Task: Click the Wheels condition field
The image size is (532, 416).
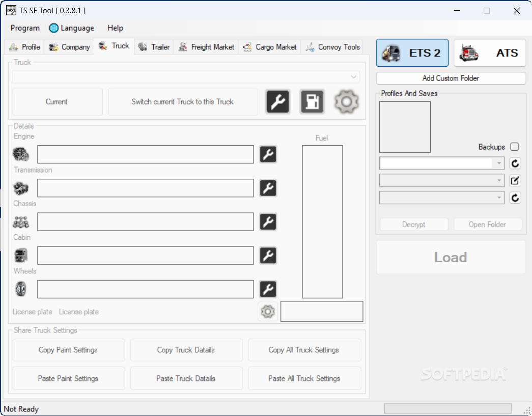Action: click(145, 289)
